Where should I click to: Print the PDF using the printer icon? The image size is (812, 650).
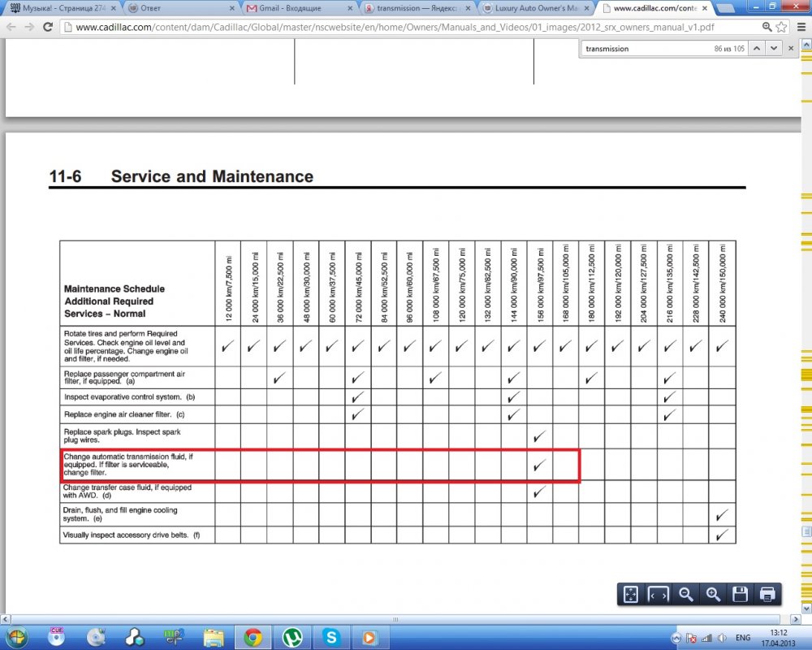coord(767,594)
